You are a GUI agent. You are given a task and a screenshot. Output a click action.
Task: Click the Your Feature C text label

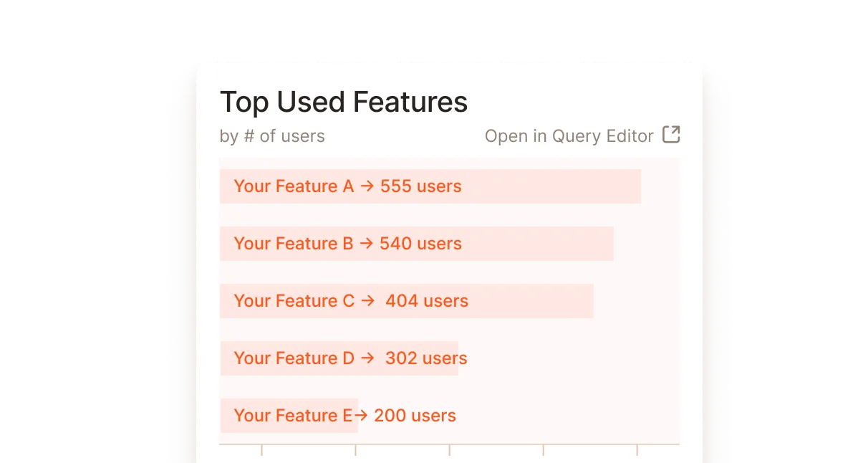coord(294,301)
